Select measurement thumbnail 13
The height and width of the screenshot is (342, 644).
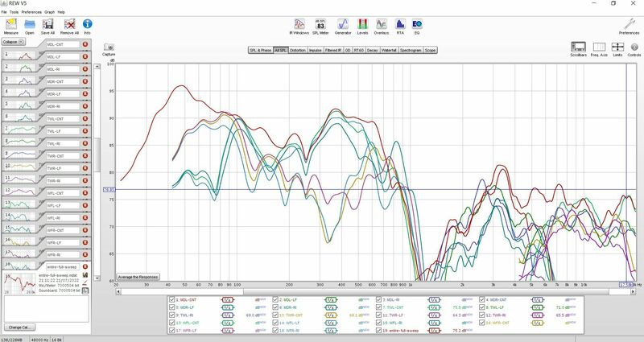pyautogui.click(x=19, y=205)
